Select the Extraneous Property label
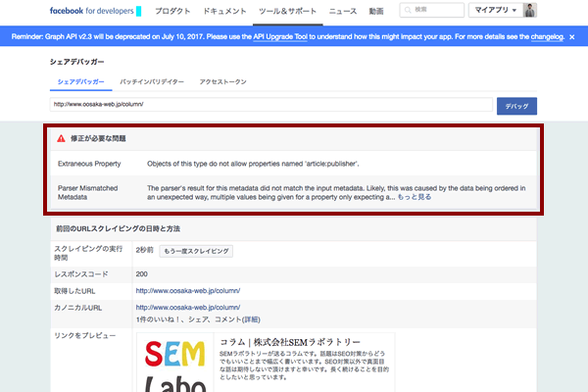 click(x=89, y=164)
